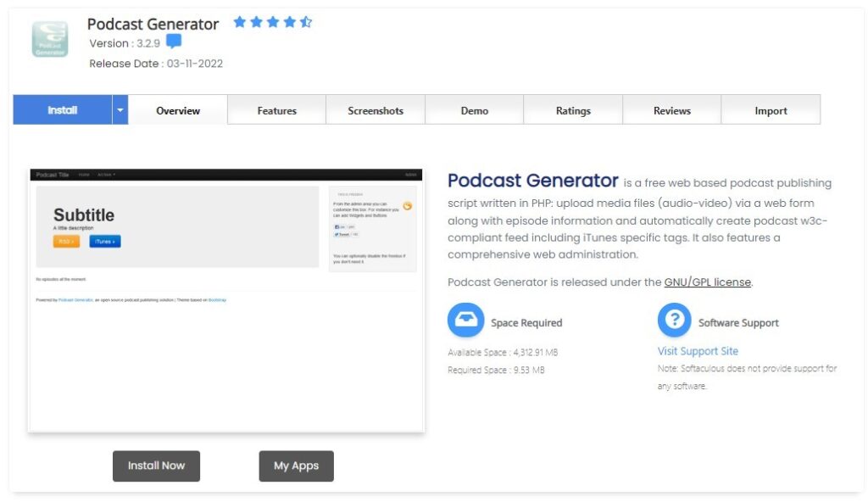Click the blue iTunes button in preview
The width and height of the screenshot is (868, 502).
(104, 242)
